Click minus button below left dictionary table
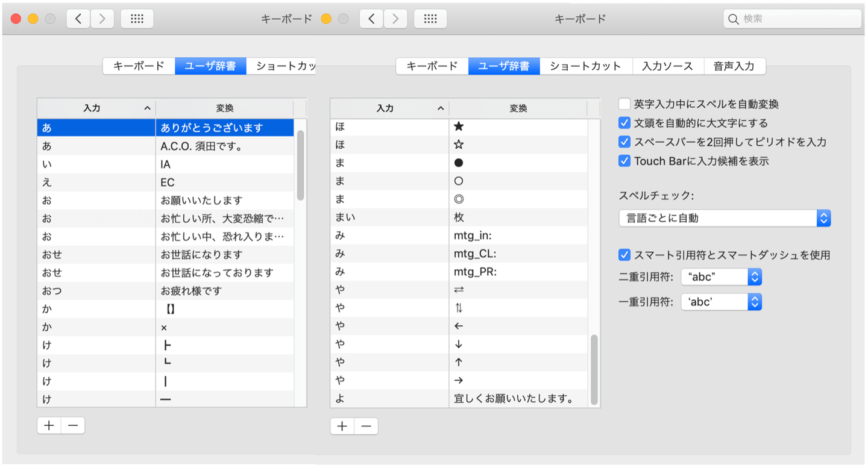The height and width of the screenshot is (468, 868). click(73, 425)
